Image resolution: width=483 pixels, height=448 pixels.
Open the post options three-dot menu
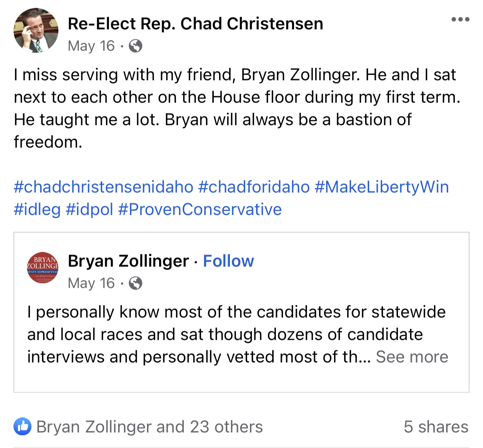[x=460, y=18]
